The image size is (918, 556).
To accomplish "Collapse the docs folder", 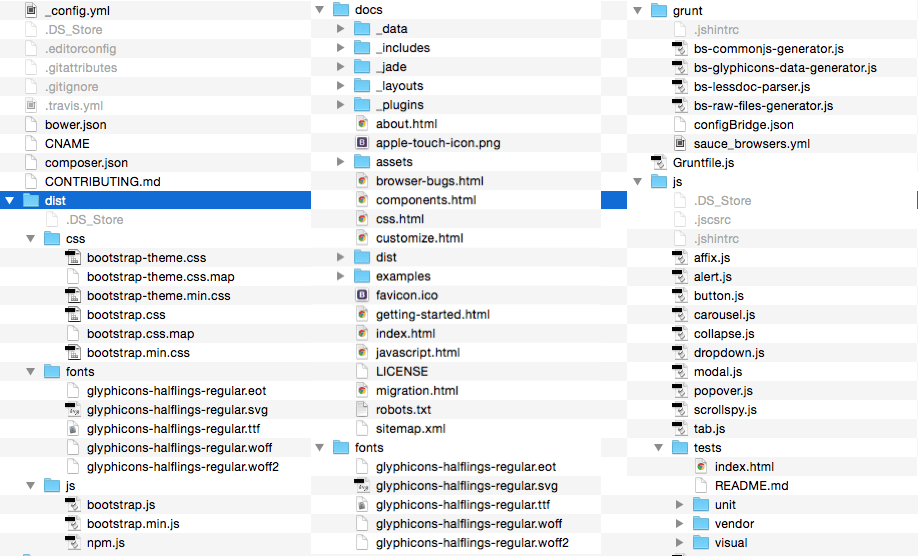I will [x=320, y=9].
